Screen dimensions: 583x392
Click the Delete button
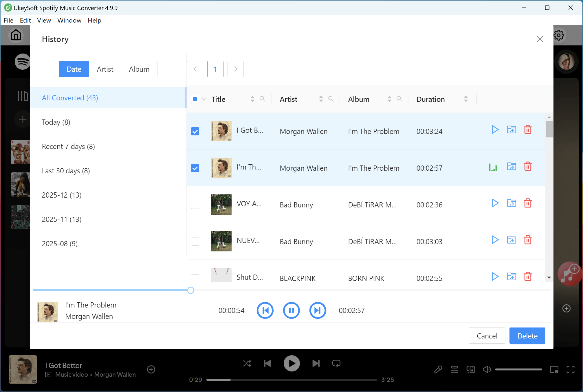tap(527, 336)
